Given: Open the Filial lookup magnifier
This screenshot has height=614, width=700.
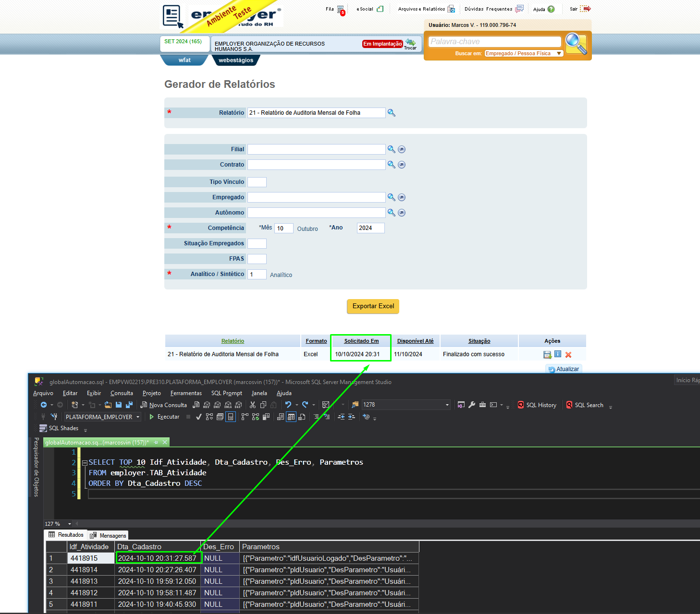Looking at the screenshot, I should click(391, 149).
